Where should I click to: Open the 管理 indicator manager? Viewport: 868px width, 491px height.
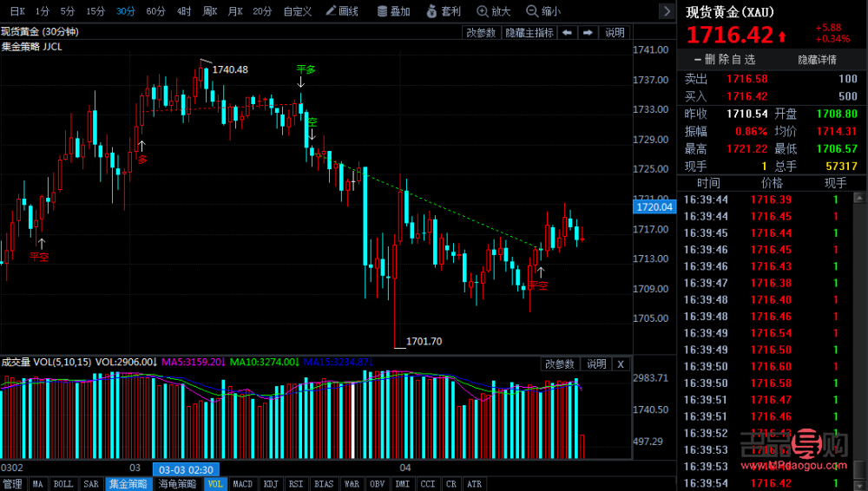pos(13,484)
